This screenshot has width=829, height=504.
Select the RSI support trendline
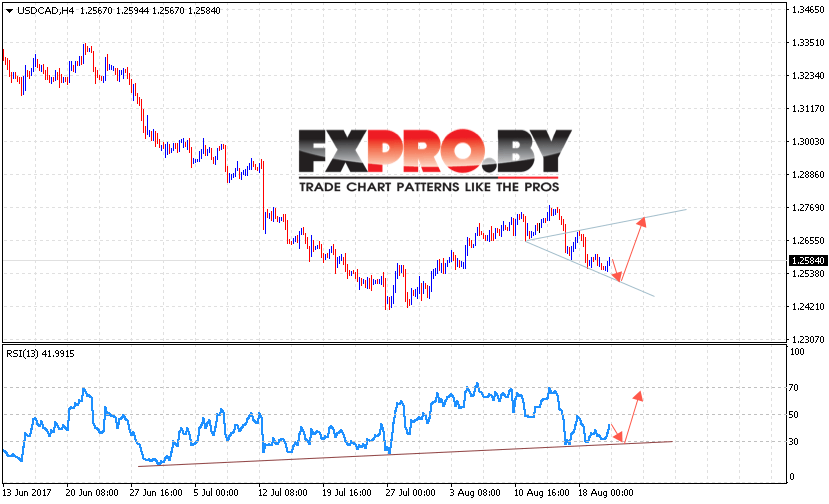[x=405, y=454]
